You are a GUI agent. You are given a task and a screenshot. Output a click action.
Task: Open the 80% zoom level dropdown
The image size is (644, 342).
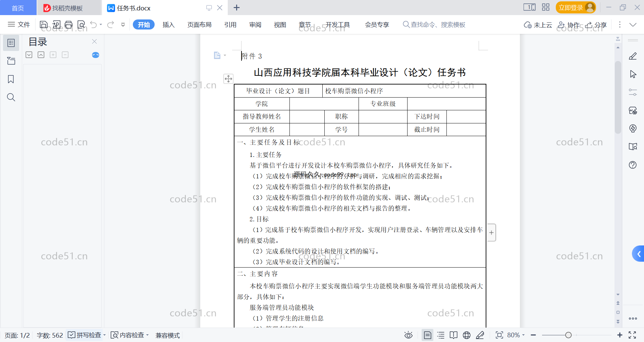pyautogui.click(x=516, y=335)
